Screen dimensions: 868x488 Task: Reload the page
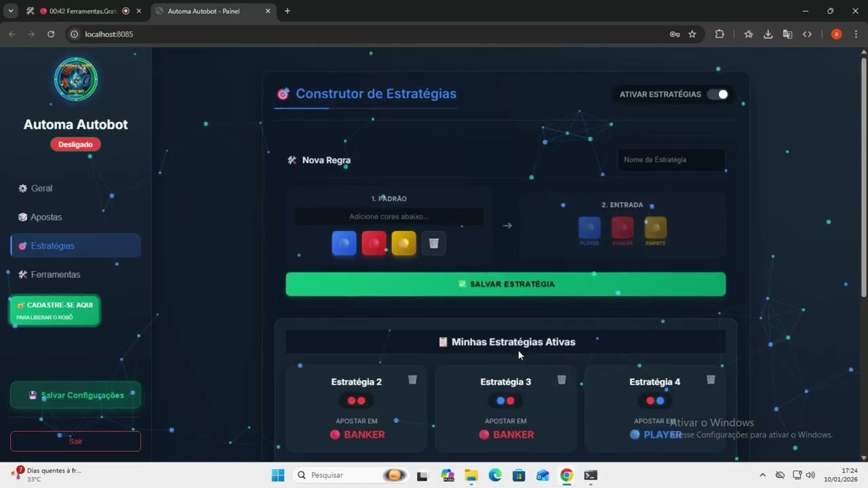click(x=51, y=34)
